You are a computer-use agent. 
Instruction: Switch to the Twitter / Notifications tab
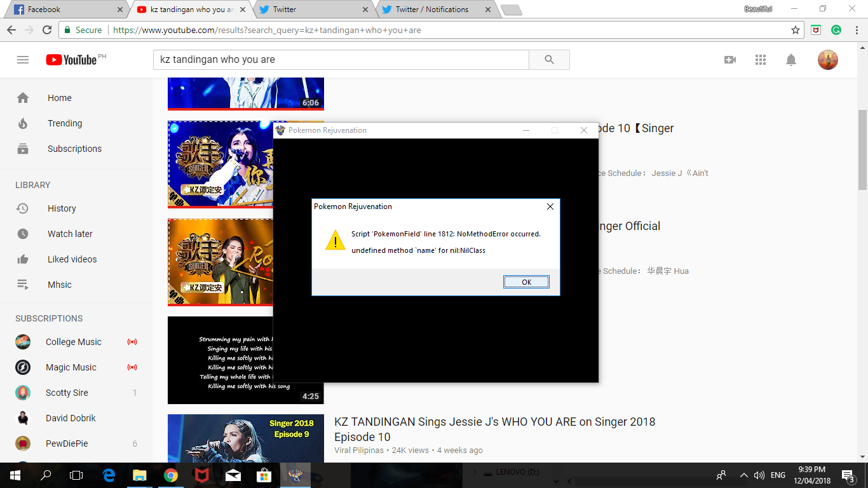point(432,10)
